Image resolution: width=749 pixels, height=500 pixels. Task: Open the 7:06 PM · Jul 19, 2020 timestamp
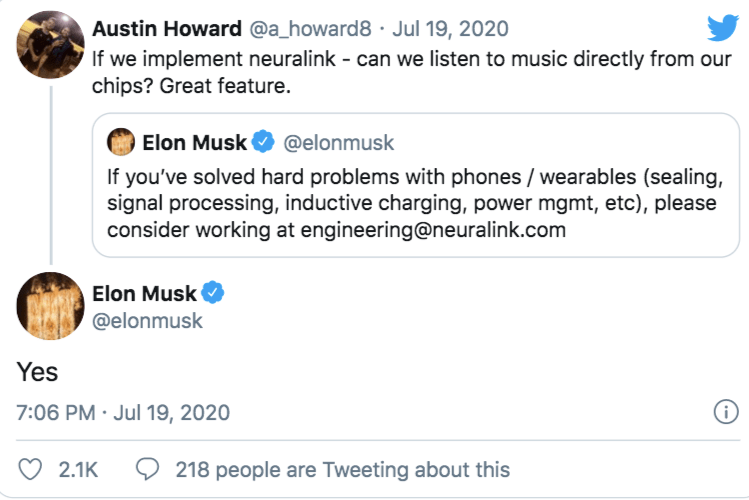point(123,411)
